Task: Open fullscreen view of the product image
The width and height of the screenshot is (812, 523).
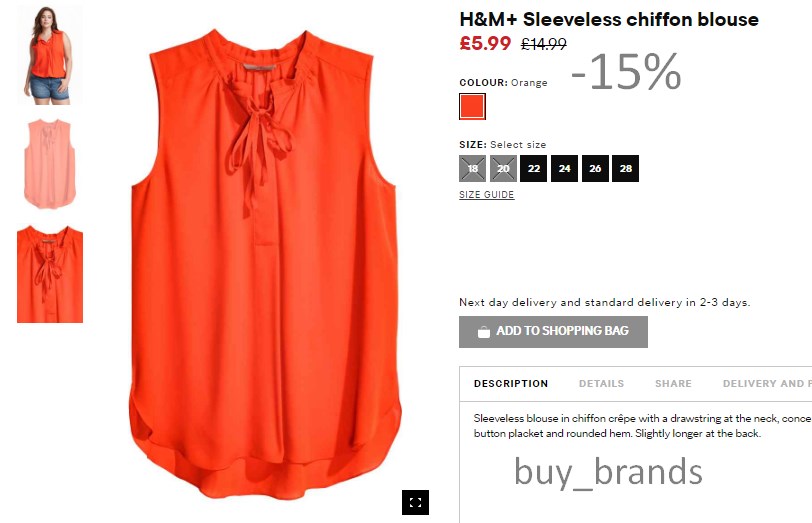Action: click(x=415, y=502)
